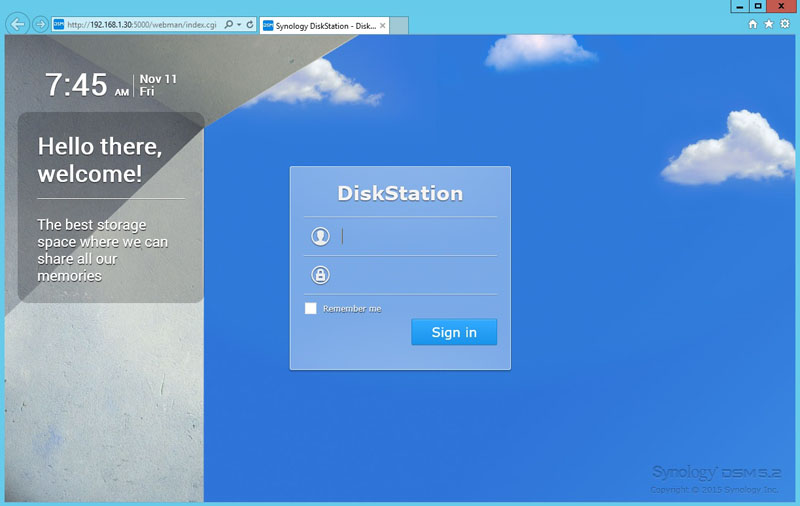Open Favorites with the star icon

coord(769,24)
